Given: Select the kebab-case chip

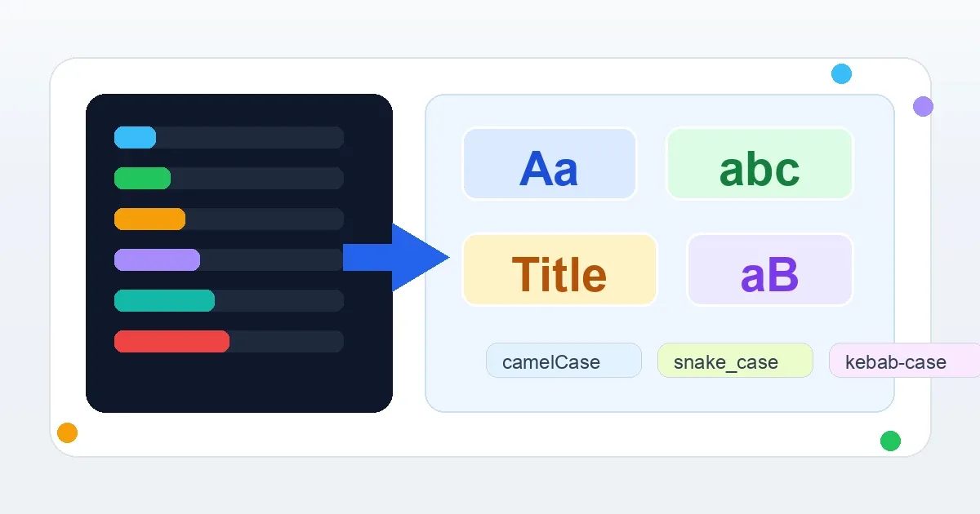Looking at the screenshot, I should [x=904, y=361].
